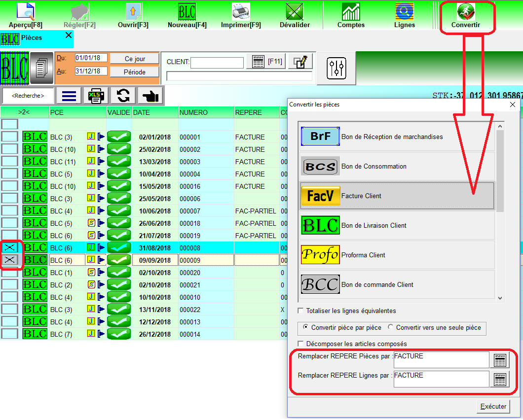Open list for Remplacer REPERE Lignes

pos(500,379)
